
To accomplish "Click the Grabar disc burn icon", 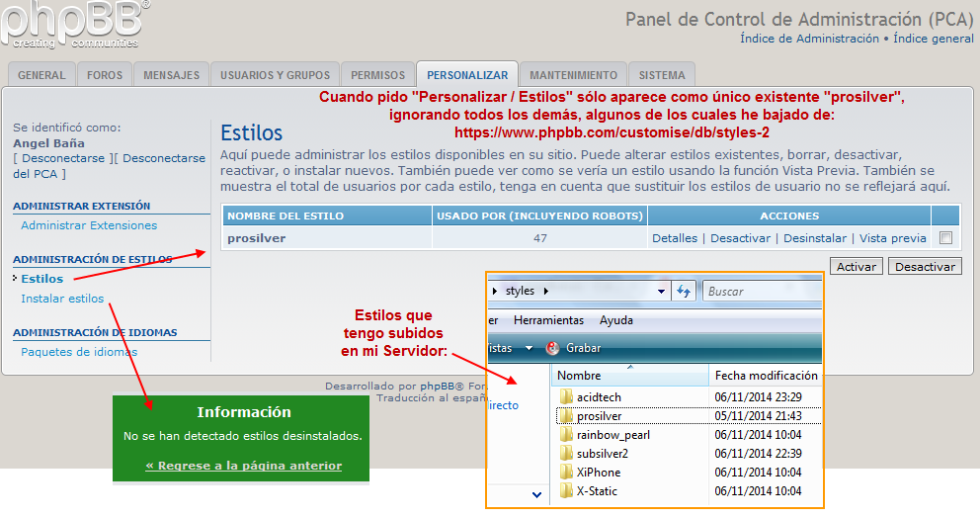I will coord(552,348).
